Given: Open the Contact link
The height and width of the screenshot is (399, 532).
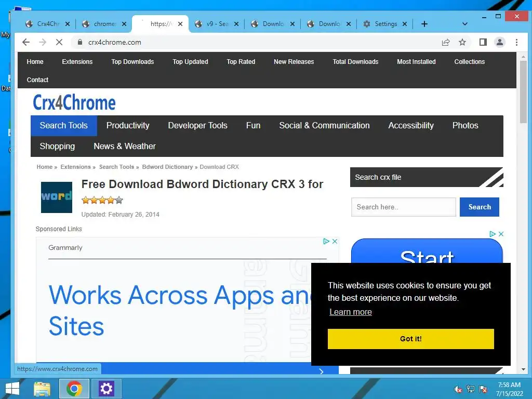Looking at the screenshot, I should click(37, 79).
